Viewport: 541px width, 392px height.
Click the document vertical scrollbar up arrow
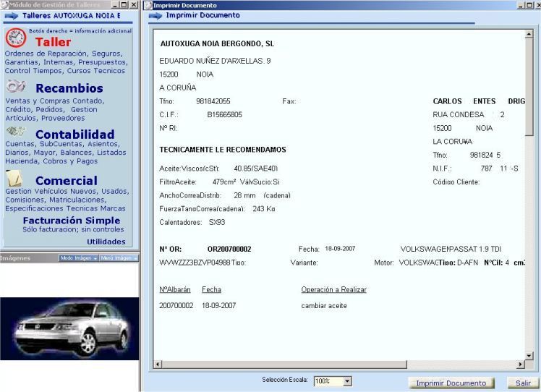[529, 34]
